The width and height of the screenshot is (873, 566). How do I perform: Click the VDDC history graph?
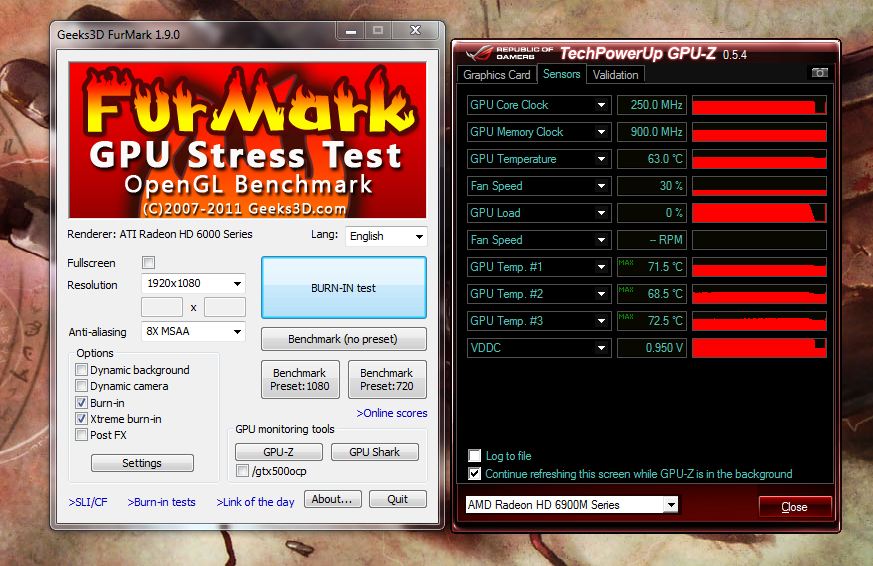(759, 348)
